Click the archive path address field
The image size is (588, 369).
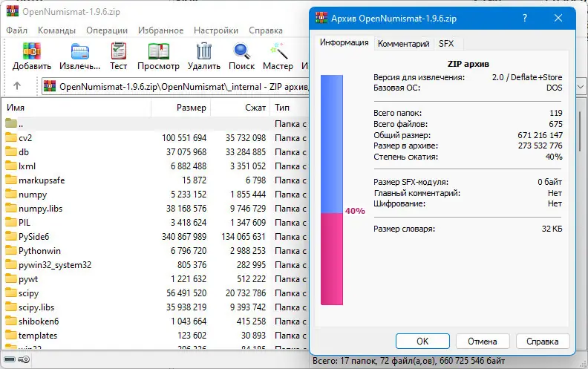[175, 87]
